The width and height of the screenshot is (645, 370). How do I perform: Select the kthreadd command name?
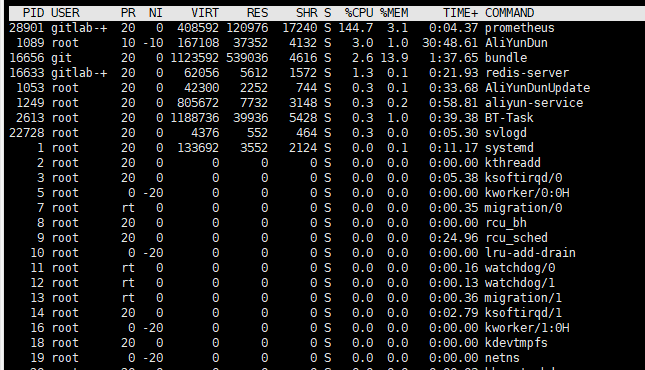pos(513,163)
